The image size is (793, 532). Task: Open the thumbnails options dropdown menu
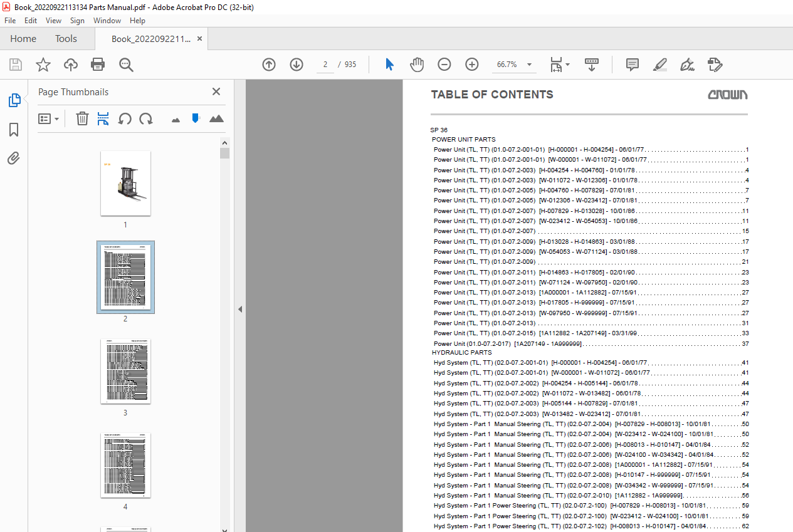(48, 118)
